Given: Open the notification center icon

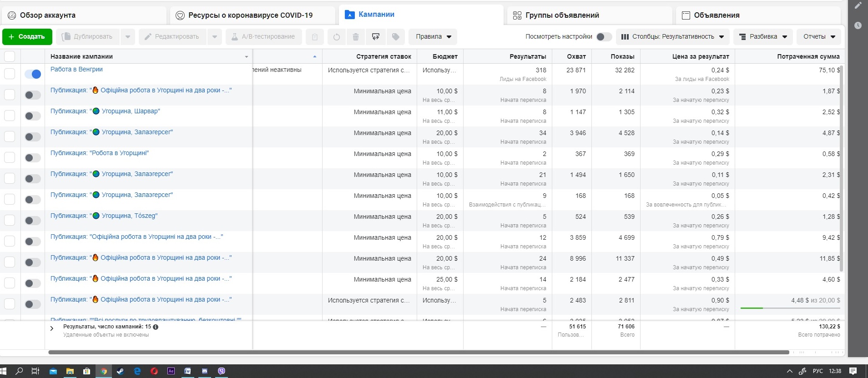Looking at the screenshot, I should (853, 371).
